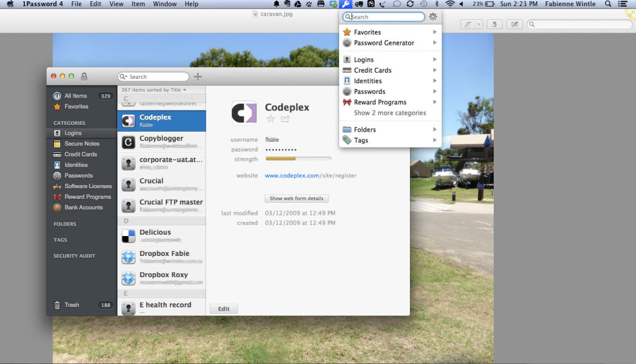Image resolution: width=636 pixels, height=364 pixels.
Task: Click the rotate button in Preview toolbar
Action: (494, 24)
